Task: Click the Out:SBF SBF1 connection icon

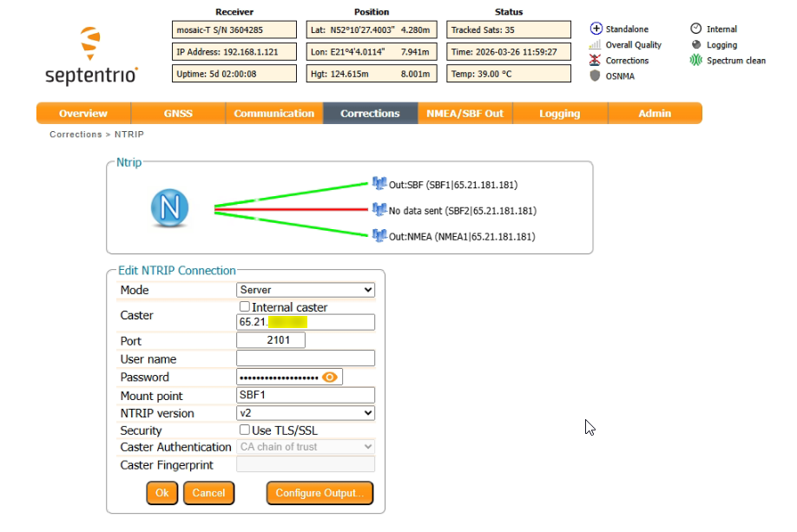Action: click(379, 183)
